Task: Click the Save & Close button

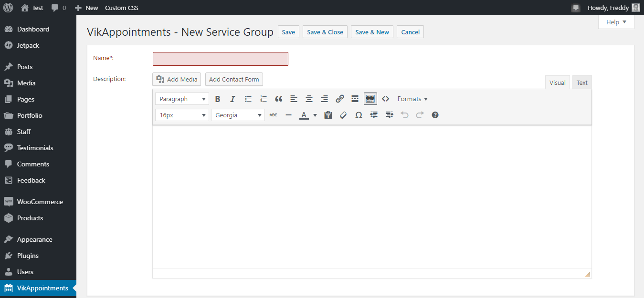Action: coord(325,32)
